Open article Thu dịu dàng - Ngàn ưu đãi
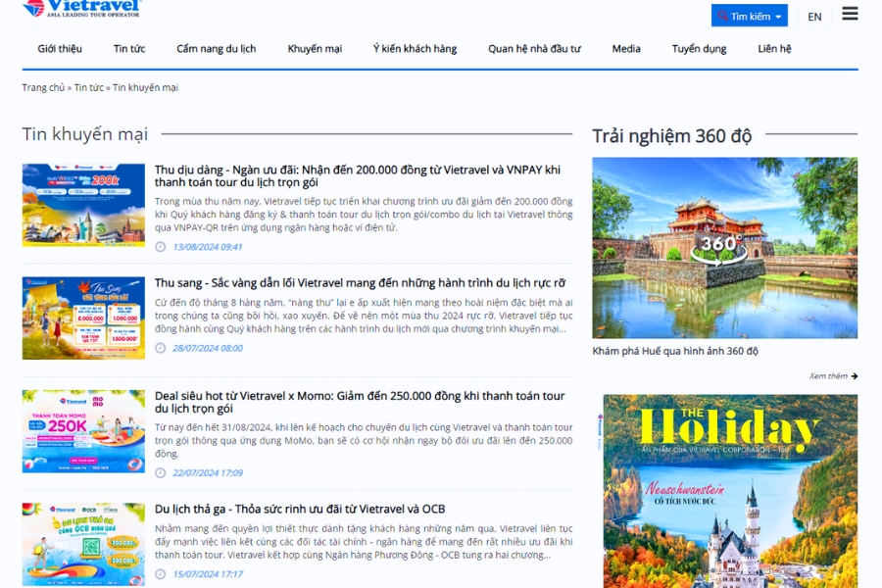The image size is (882, 588). 358,176
